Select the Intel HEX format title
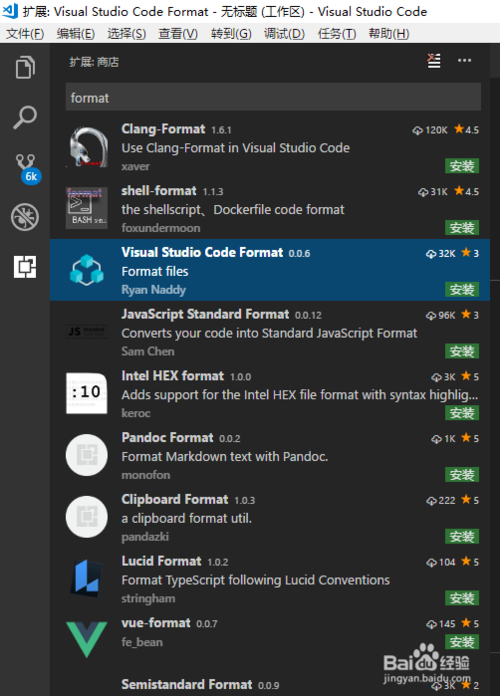 [x=173, y=376]
